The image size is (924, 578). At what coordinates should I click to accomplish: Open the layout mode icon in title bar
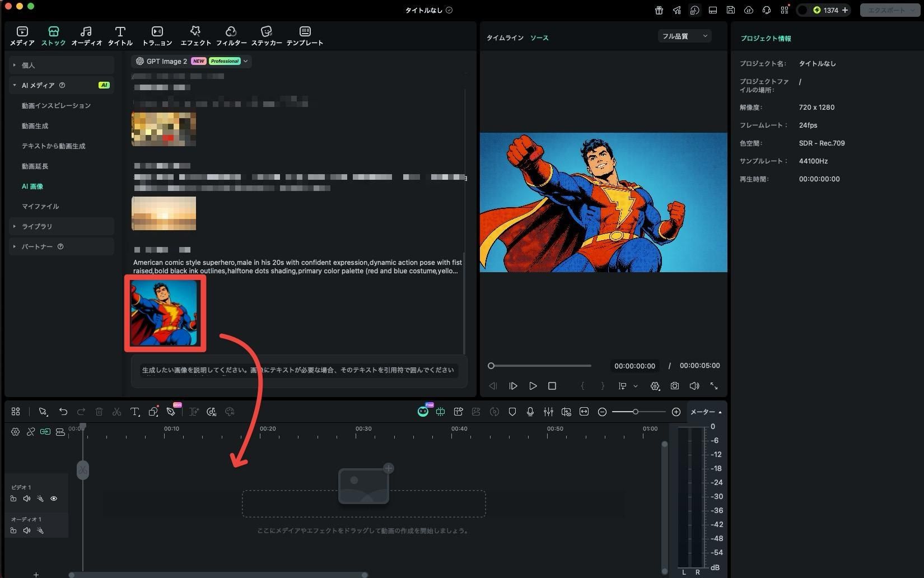pos(713,10)
